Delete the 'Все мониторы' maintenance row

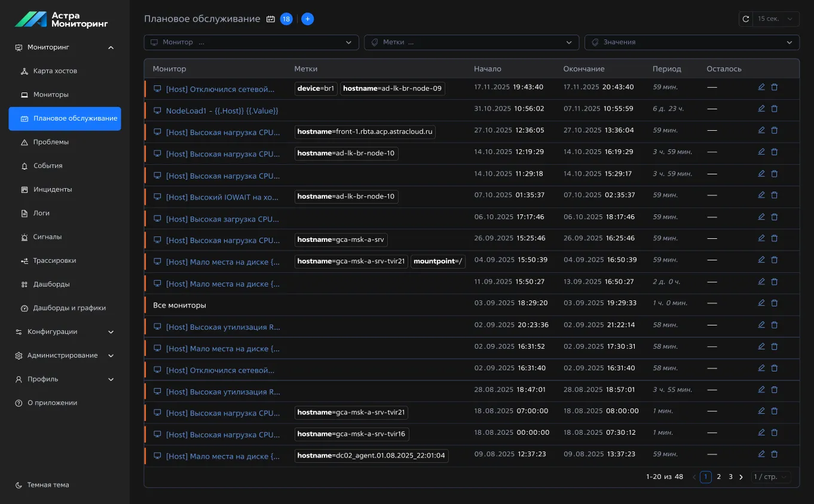(774, 303)
